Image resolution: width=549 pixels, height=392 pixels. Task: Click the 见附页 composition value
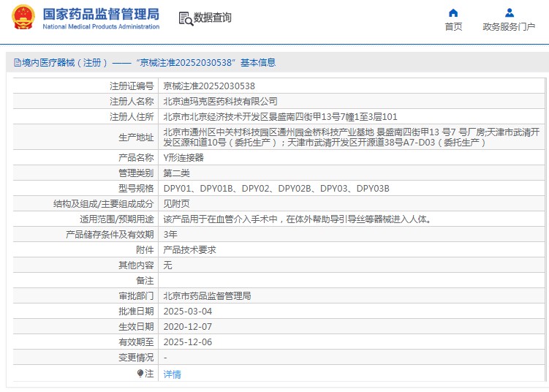pyautogui.click(x=176, y=203)
